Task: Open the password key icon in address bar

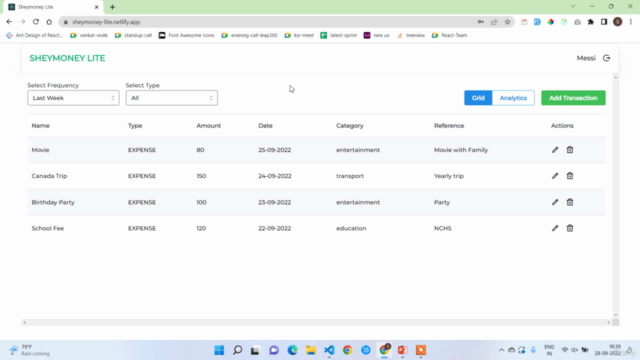Action: [x=481, y=22]
